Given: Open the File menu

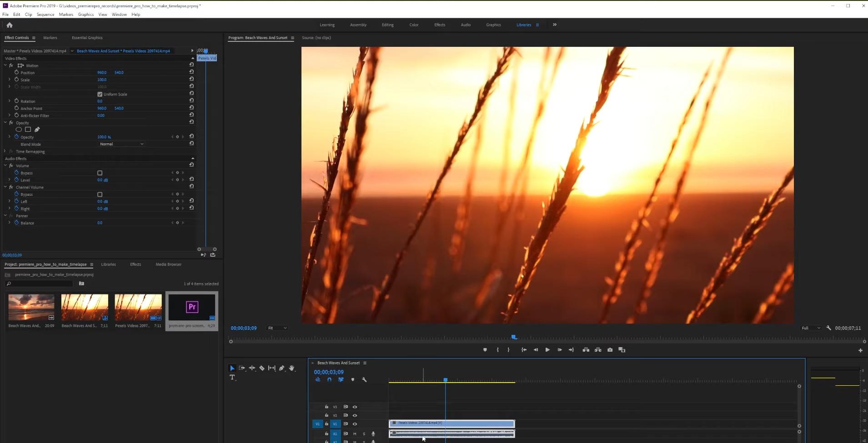Looking at the screenshot, I should (x=5, y=15).
